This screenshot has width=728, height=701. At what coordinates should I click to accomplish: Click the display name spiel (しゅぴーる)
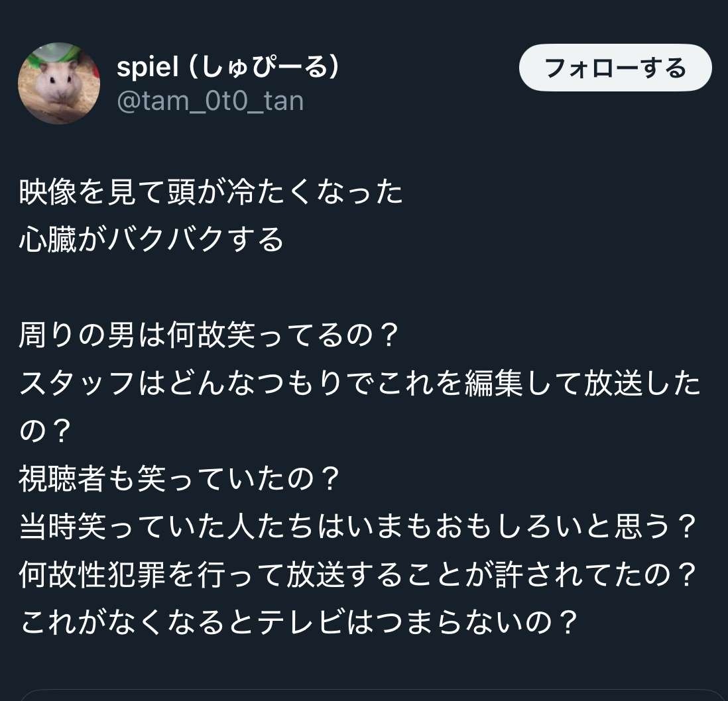(228, 66)
